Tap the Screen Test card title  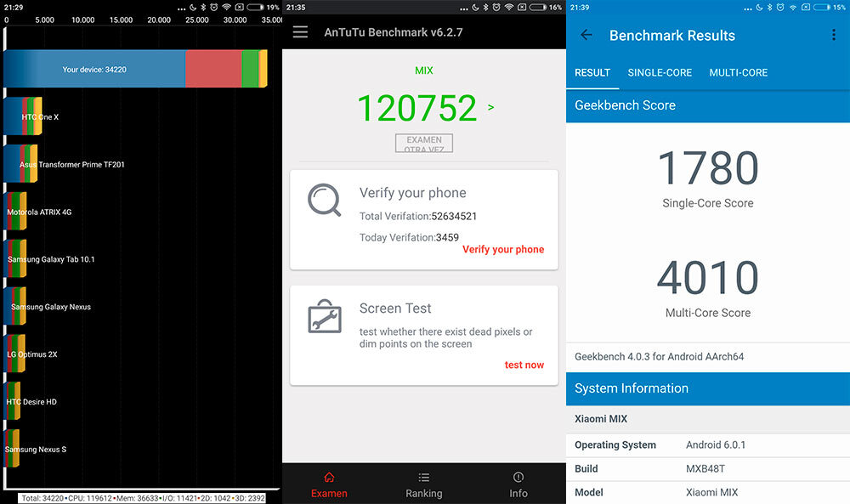point(395,309)
